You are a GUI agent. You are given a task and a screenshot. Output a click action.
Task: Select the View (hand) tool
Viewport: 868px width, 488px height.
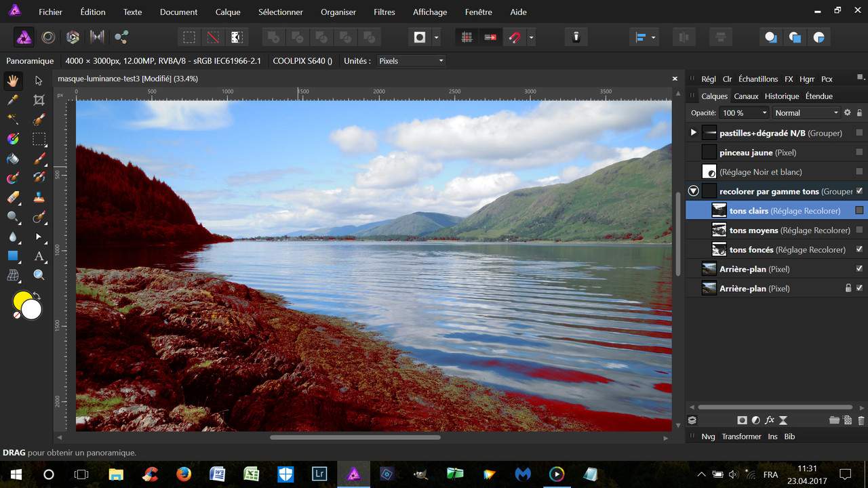12,81
